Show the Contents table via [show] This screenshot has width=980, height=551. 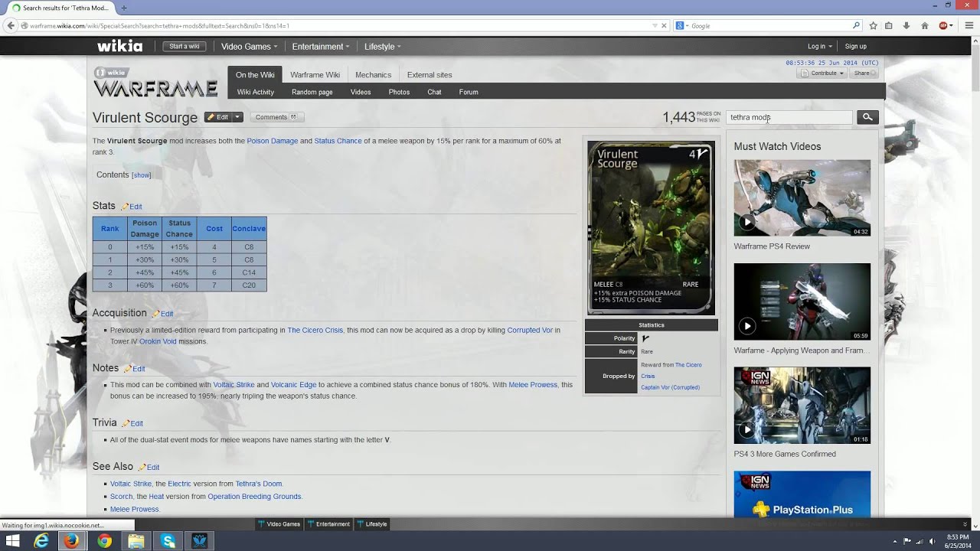click(141, 175)
